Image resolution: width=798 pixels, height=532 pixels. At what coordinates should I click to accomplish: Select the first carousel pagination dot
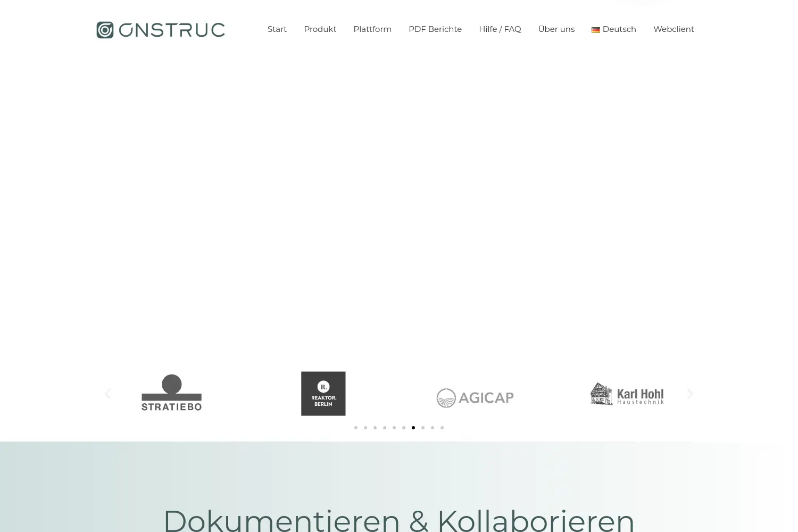coord(356,428)
